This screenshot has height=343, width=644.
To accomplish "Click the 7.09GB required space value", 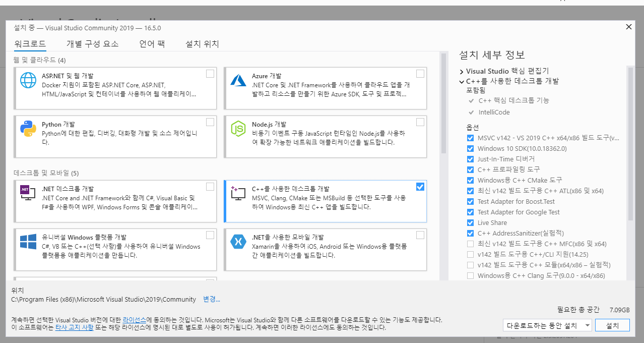I will pos(619,310).
